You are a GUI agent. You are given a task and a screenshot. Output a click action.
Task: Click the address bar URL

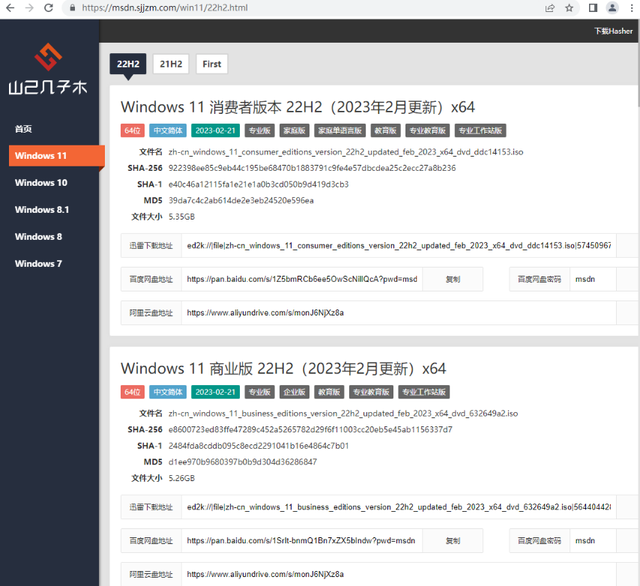[x=165, y=8]
